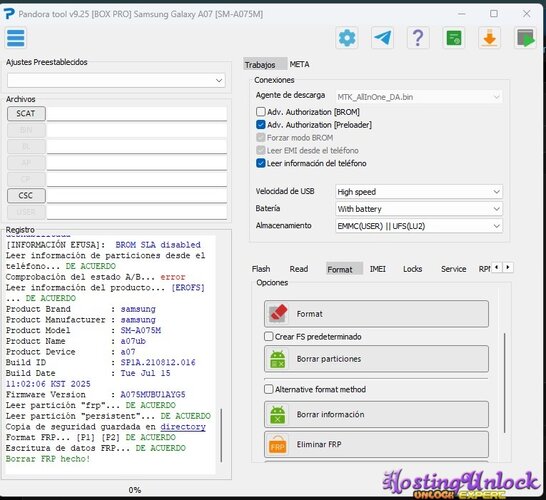Image resolution: width=546 pixels, height=500 pixels.
Task: Open help with the question mark icon
Action: [418, 38]
